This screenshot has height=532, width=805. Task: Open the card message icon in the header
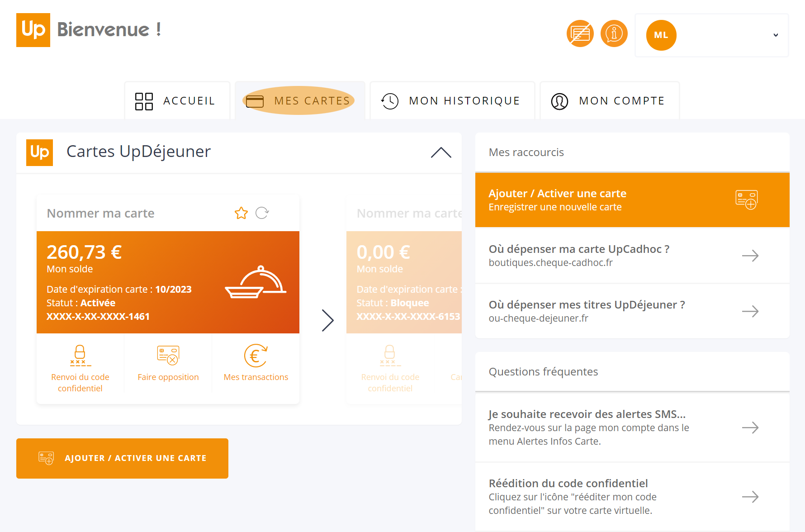(x=580, y=33)
